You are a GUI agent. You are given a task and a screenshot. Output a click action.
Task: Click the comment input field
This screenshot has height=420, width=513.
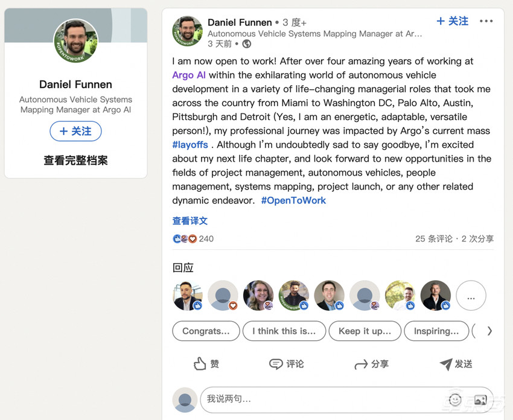tap(320, 399)
